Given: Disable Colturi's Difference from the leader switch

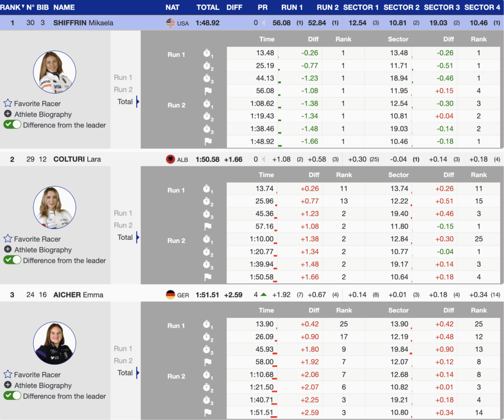Looking at the screenshot, I should coord(12,260).
